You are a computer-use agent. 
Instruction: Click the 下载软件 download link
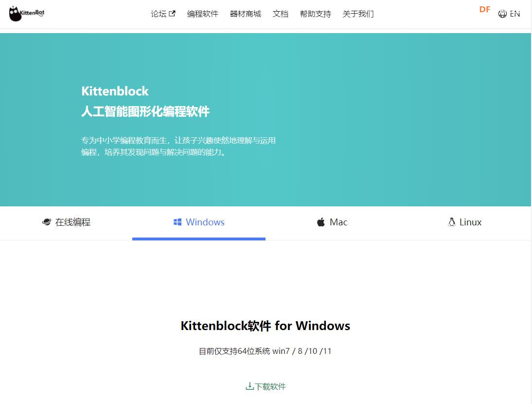click(266, 386)
